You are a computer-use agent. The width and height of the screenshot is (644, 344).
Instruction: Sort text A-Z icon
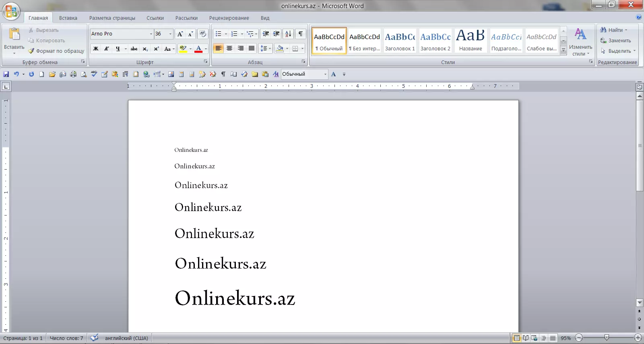tap(288, 34)
